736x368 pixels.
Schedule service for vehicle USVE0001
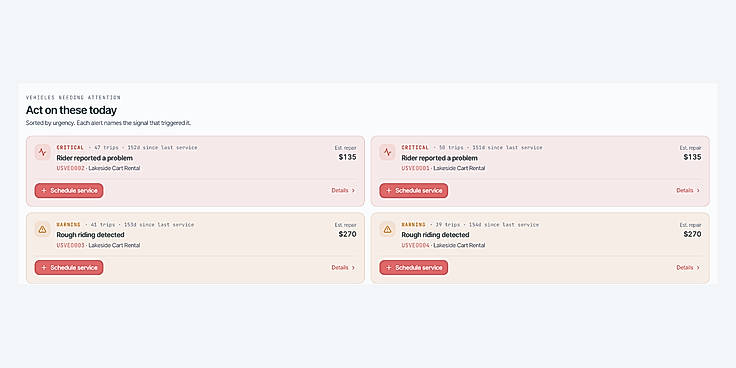414,191
